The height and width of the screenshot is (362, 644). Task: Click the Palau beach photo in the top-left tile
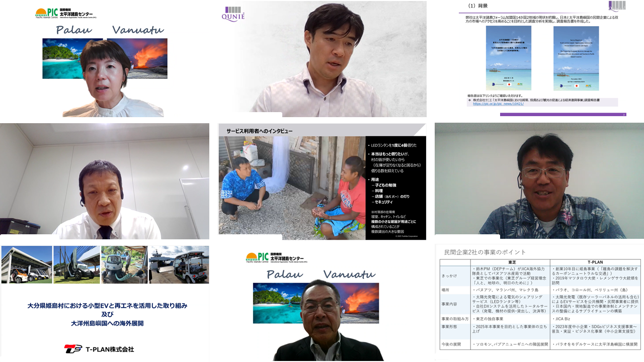point(72,58)
